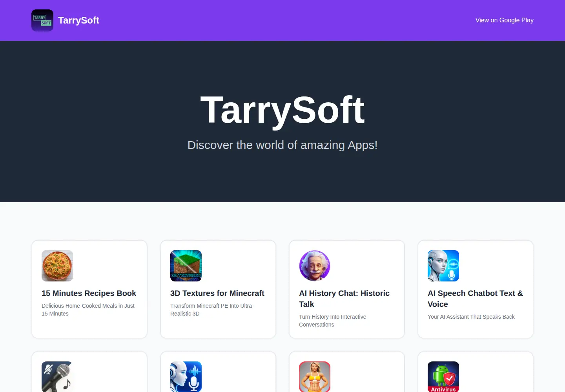This screenshot has width=565, height=392.
Task: Open the fitness woman app icon
Action: pyautogui.click(x=315, y=377)
